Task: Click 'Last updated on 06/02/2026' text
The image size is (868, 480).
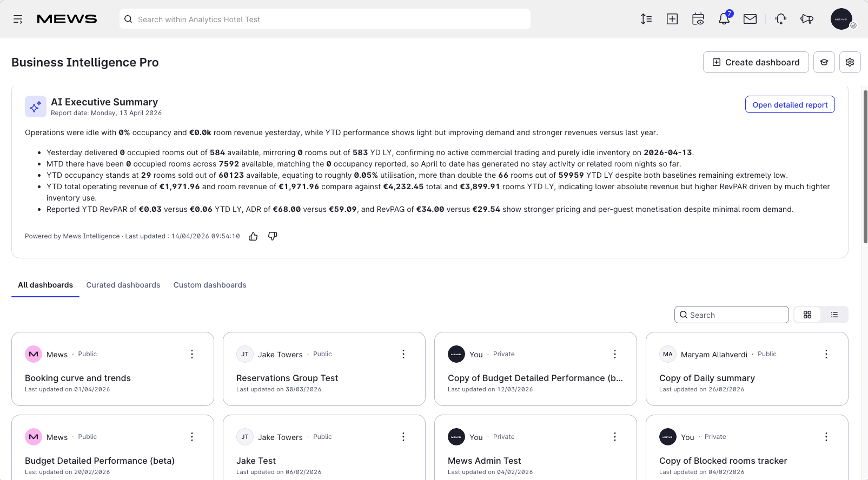Action: click(279, 472)
